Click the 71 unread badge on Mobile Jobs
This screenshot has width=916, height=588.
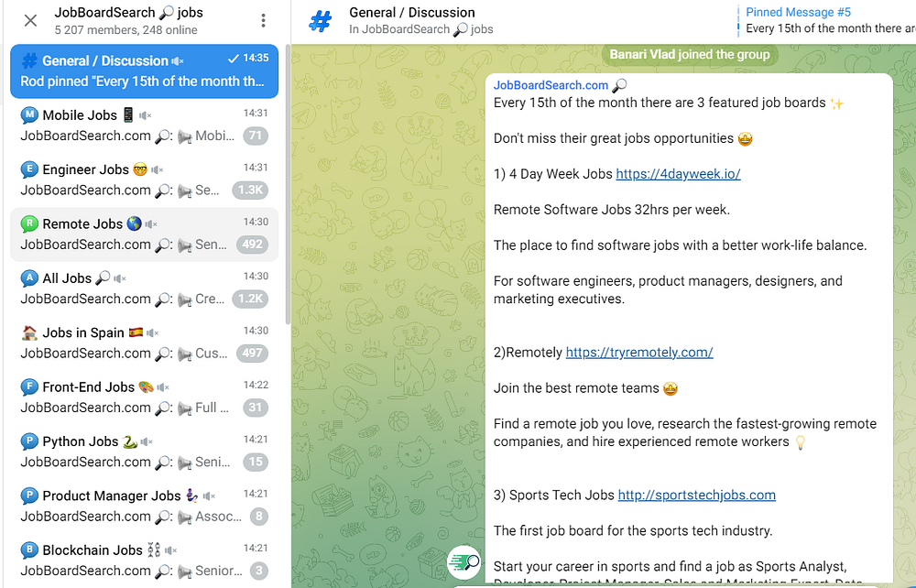click(x=256, y=136)
